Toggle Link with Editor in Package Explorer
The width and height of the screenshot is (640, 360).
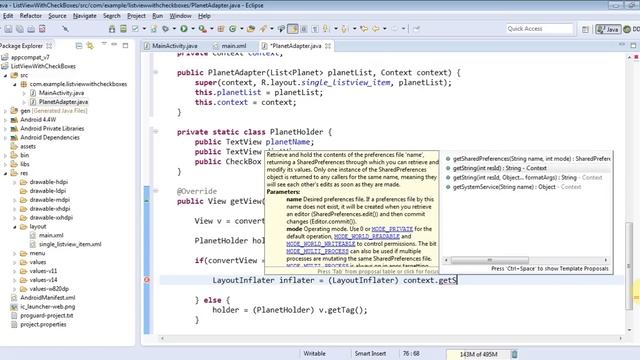pos(90,46)
